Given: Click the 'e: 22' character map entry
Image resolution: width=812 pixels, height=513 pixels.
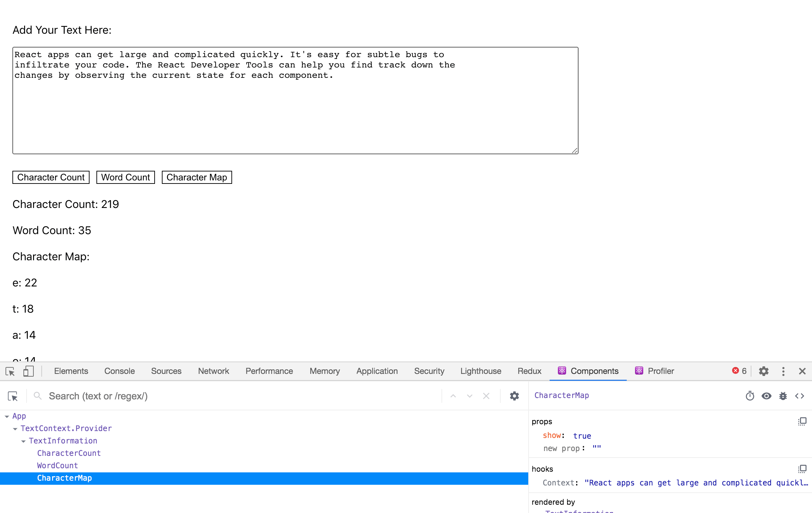Looking at the screenshot, I should click(25, 283).
